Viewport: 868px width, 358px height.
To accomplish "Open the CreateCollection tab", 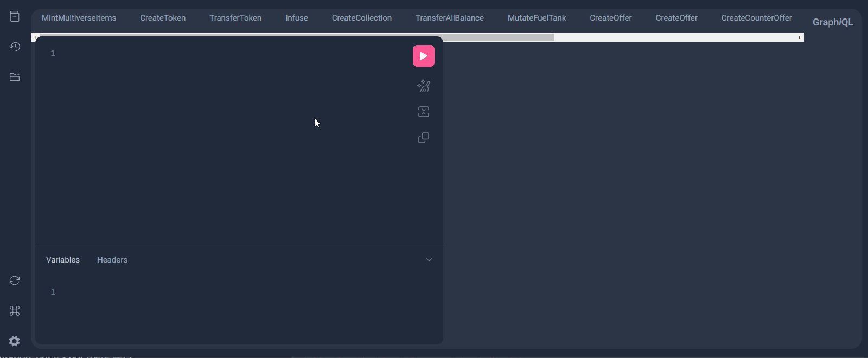I will point(362,18).
